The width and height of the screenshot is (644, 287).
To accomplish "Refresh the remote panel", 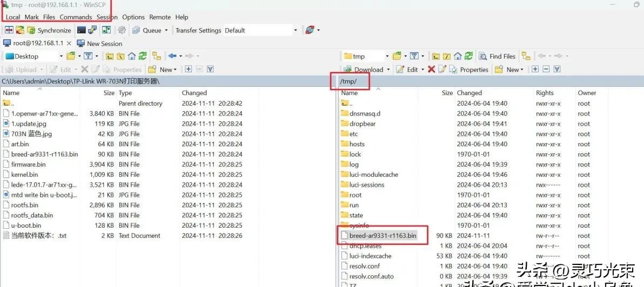I will click(468, 56).
